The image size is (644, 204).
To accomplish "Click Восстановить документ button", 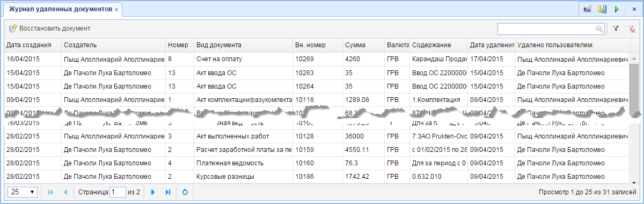I will (x=49, y=28).
